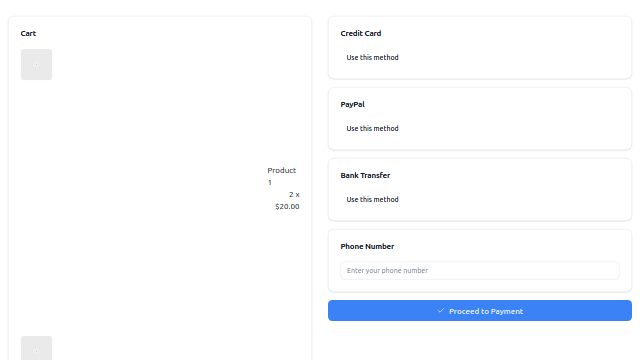Image resolution: width=640 pixels, height=360 pixels.
Task: Open the second product thumbnail at cart bottom
Action: click(36, 348)
